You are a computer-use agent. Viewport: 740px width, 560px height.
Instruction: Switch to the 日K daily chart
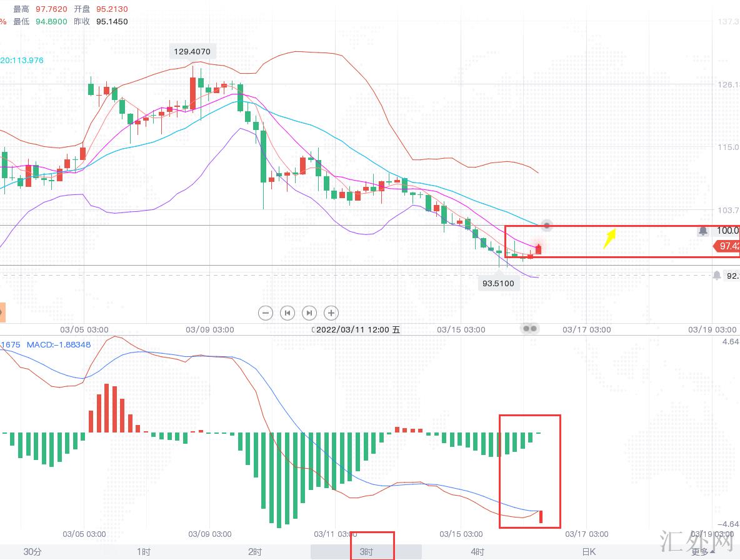(x=589, y=552)
